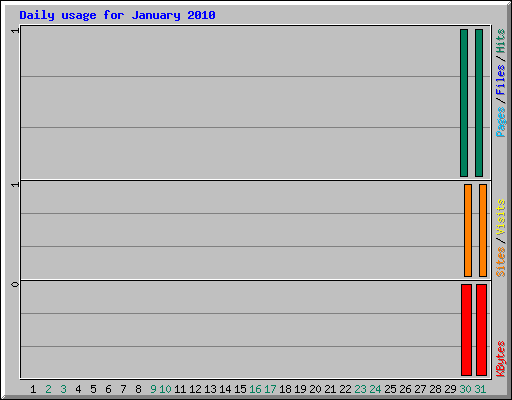The height and width of the screenshot is (400, 512).
Task: Click day label 30 on the x-axis
Action: [465, 389]
